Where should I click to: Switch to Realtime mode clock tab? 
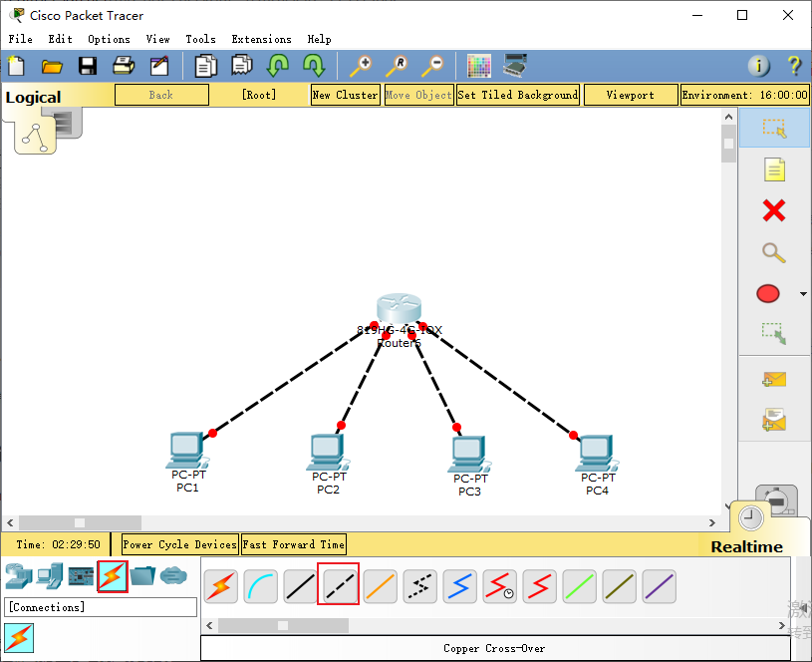(x=751, y=517)
